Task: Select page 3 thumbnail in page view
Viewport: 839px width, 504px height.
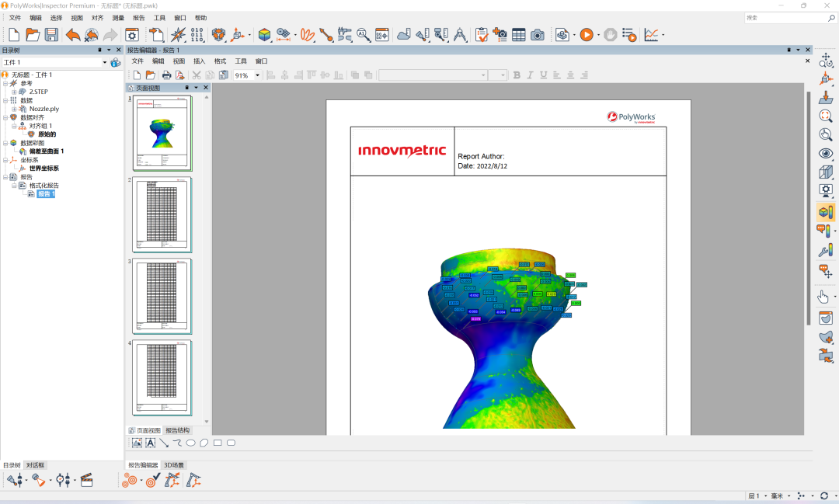Action: [x=162, y=296]
